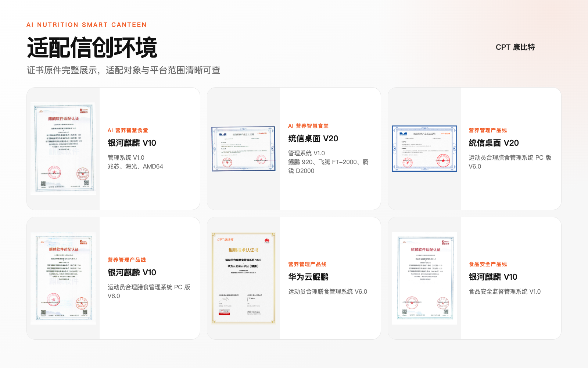
Task: Click the CPT 康比特 logo text
Action: point(515,47)
